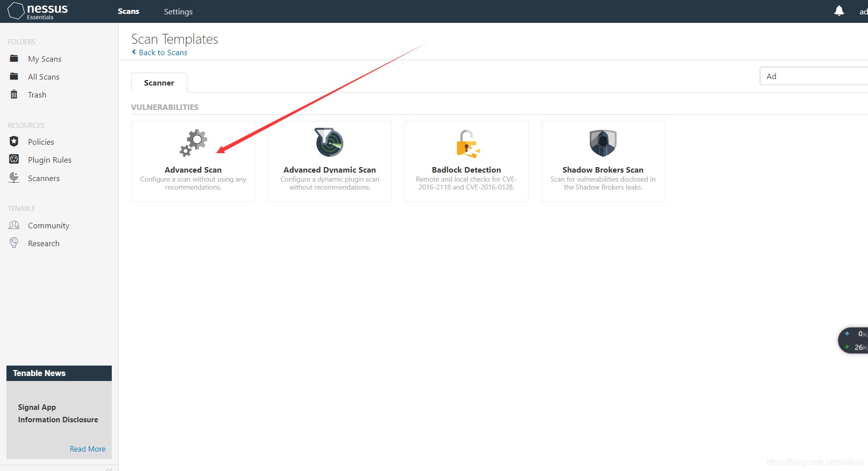Viewport: 868px width, 471px height.
Task: Select the Shadow Brokers Scan template title
Action: tap(603, 170)
